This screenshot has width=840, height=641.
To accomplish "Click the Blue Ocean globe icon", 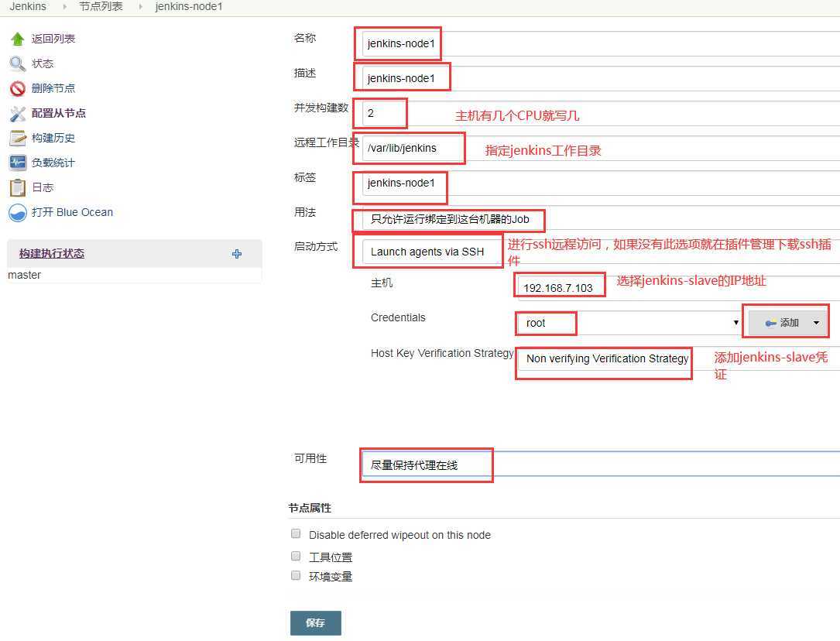I will [18, 213].
